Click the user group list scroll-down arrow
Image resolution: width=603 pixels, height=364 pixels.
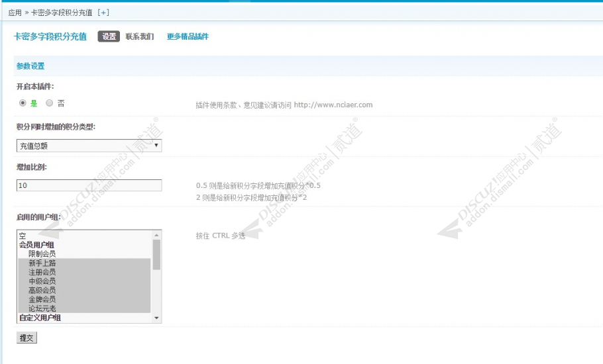(x=156, y=318)
